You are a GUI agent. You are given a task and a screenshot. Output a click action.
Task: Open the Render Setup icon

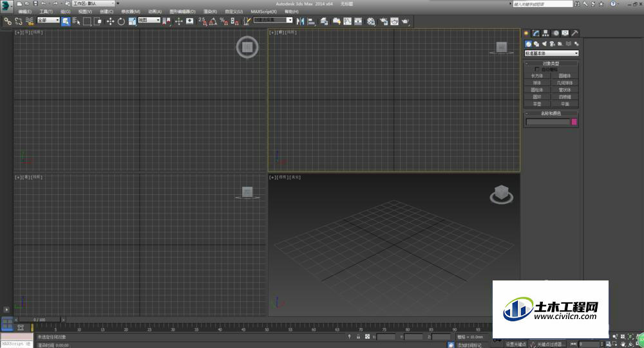point(384,21)
